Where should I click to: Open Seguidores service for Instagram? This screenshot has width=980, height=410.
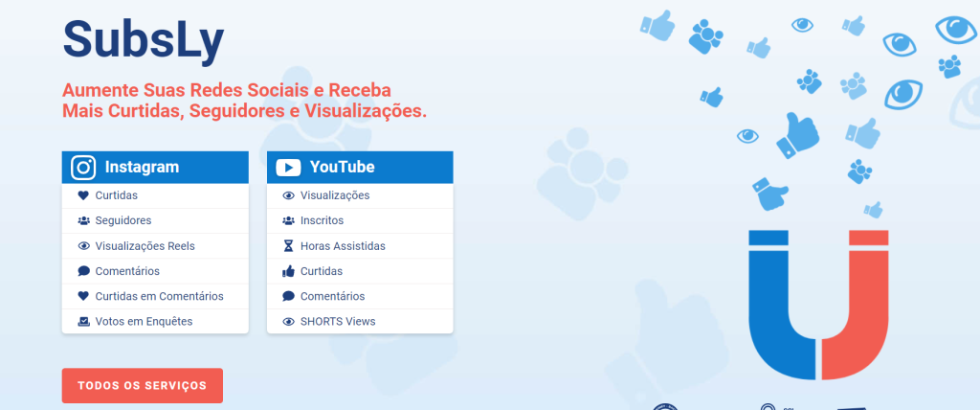click(x=155, y=220)
